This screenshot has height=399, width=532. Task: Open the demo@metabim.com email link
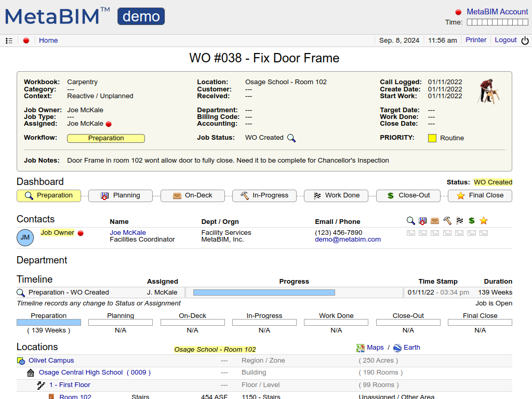[x=348, y=240]
